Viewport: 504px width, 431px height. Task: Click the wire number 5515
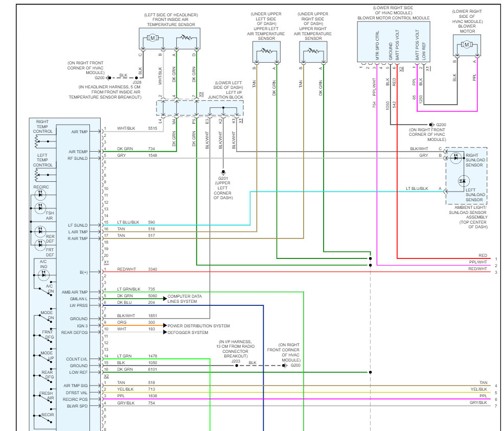[x=153, y=128]
